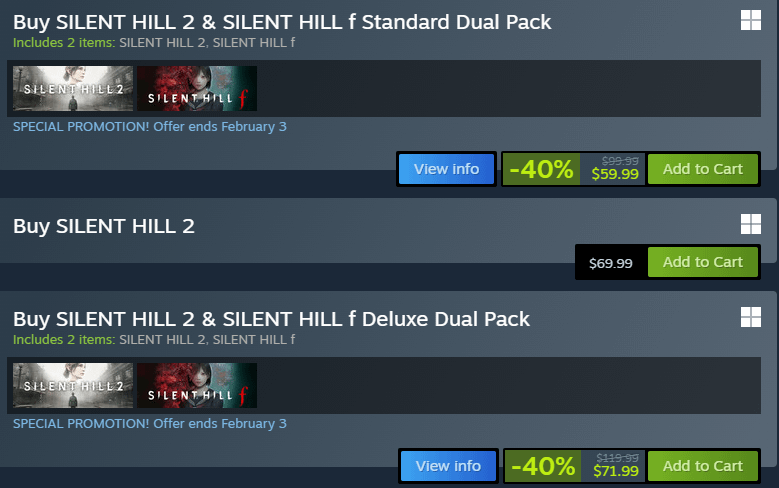The image size is (779, 488).
Task: Open SILENT HILL f thumbnail in Deluxe Dual Pack
Action: 197,385
